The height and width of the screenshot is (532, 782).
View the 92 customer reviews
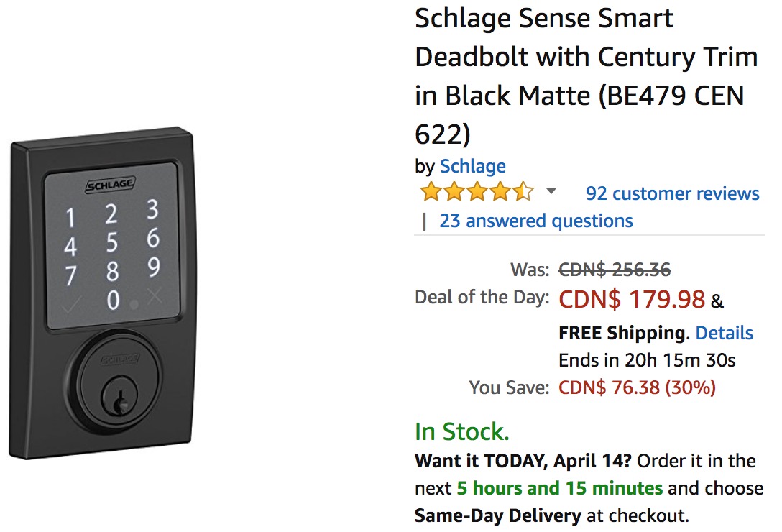pos(672,193)
